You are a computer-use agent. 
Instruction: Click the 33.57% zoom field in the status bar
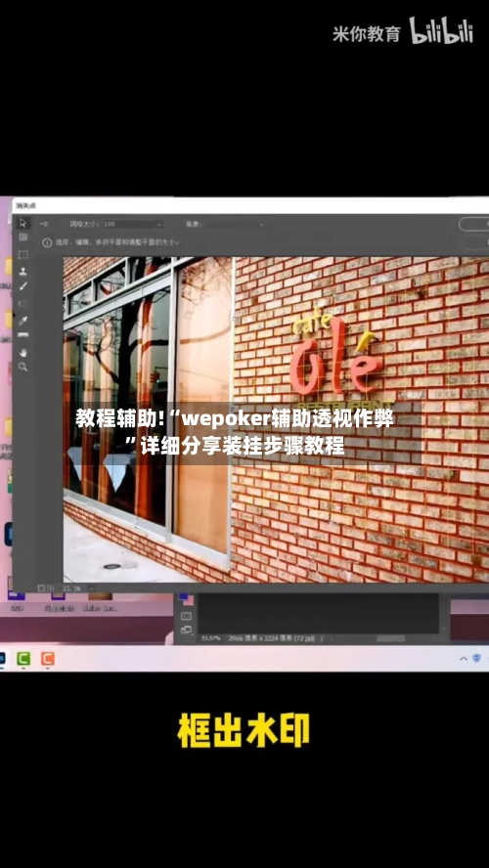(x=210, y=638)
